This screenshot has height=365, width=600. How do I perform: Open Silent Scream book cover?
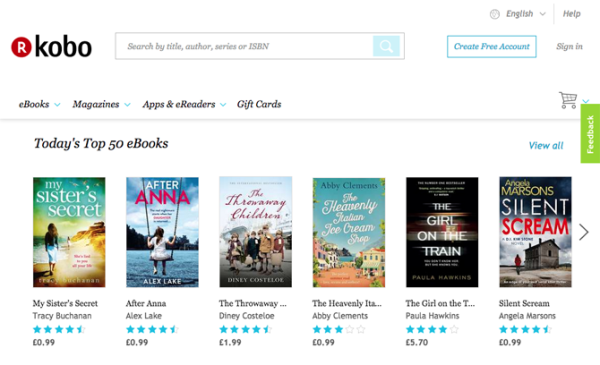pyautogui.click(x=535, y=232)
